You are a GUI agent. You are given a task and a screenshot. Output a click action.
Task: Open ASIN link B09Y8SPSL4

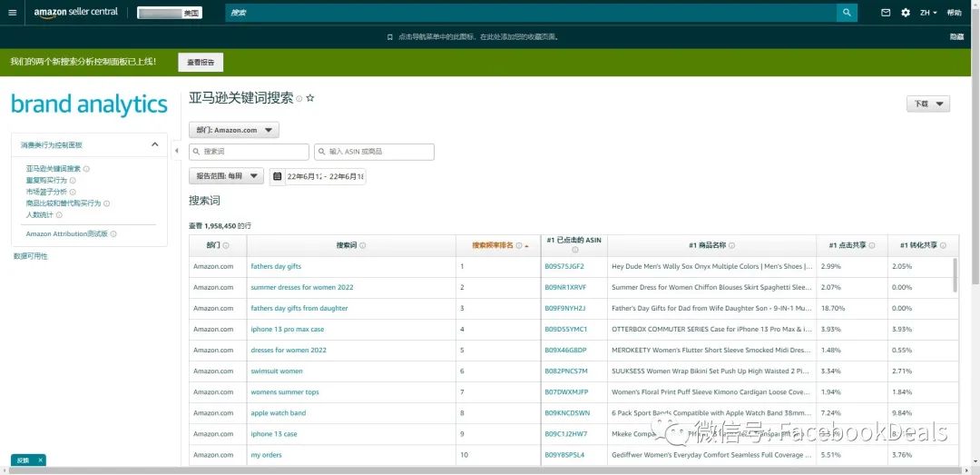coord(564,455)
